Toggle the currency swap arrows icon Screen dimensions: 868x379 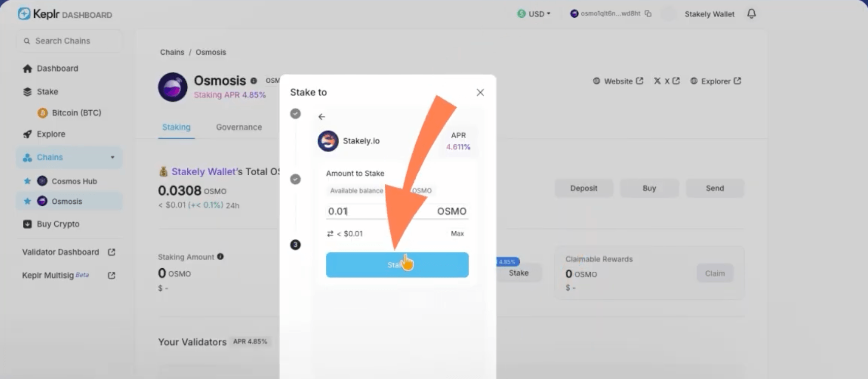330,234
